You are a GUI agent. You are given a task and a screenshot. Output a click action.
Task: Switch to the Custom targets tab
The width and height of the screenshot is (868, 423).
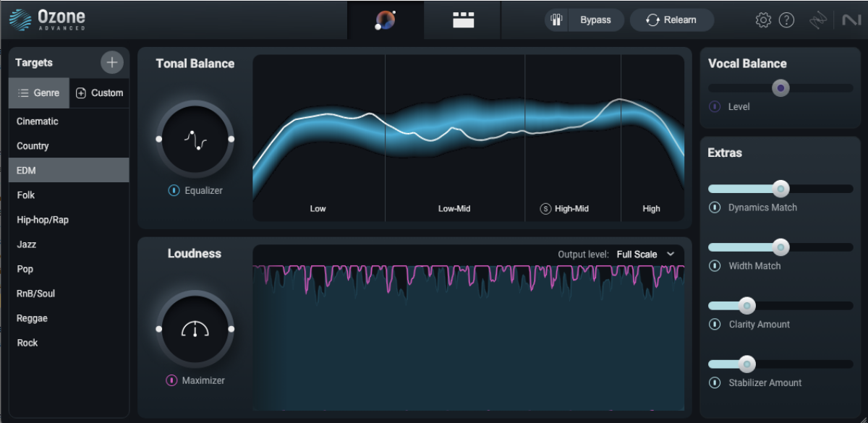pyautogui.click(x=100, y=93)
